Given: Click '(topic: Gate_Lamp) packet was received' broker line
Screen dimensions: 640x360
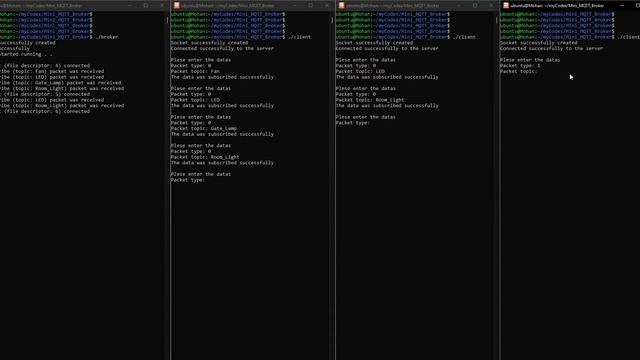Looking at the screenshot, I should coord(67,82).
